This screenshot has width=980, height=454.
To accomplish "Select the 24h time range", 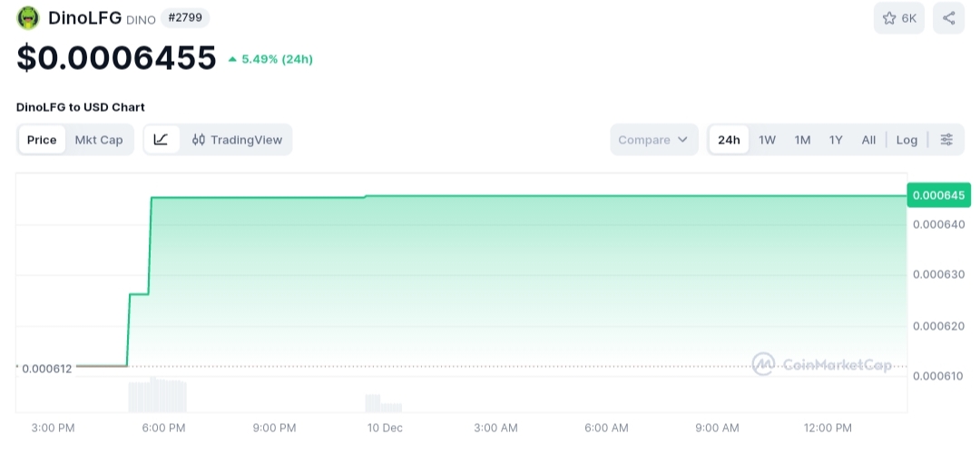I will (x=729, y=140).
